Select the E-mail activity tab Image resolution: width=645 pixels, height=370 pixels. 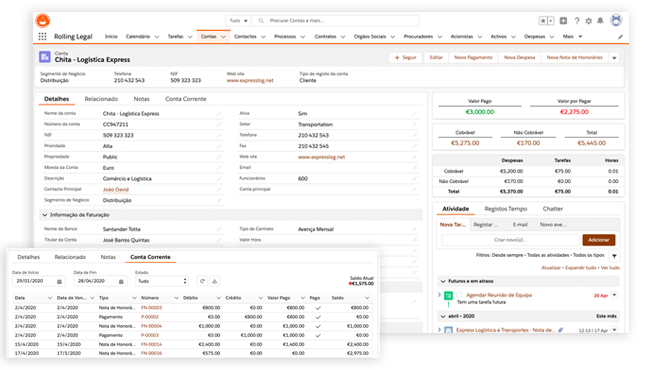(520, 225)
